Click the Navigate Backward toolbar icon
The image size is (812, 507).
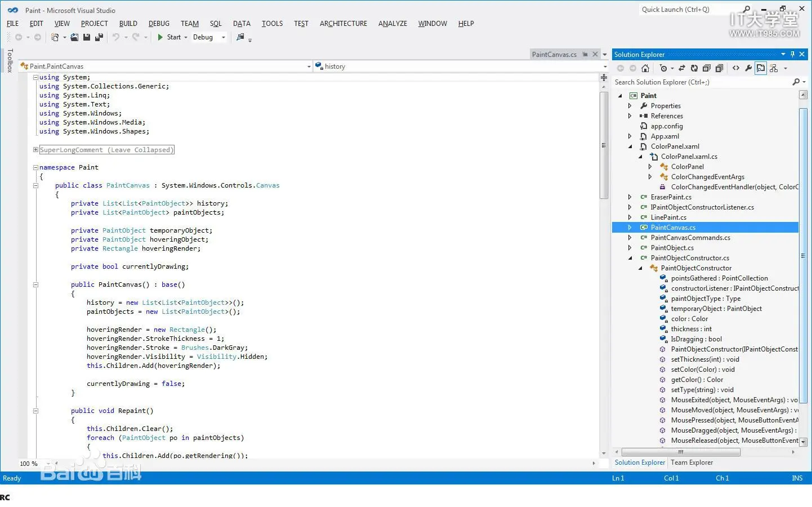[19, 37]
